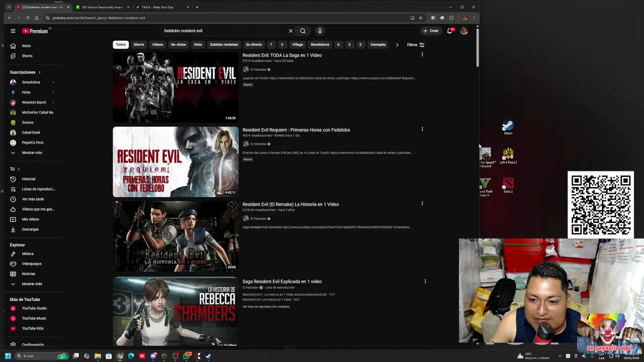
Task: Open a new Chrome tab
Action: pyautogui.click(x=197, y=7)
